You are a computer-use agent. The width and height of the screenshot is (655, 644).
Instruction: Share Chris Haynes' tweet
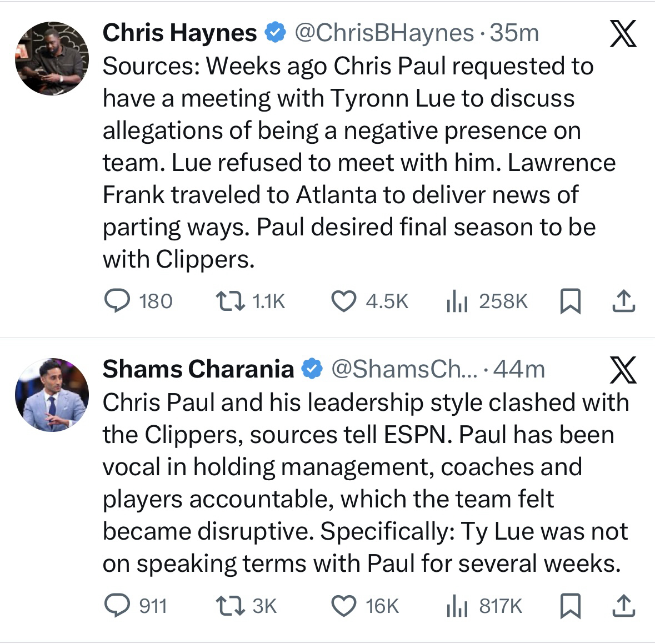pos(623,301)
